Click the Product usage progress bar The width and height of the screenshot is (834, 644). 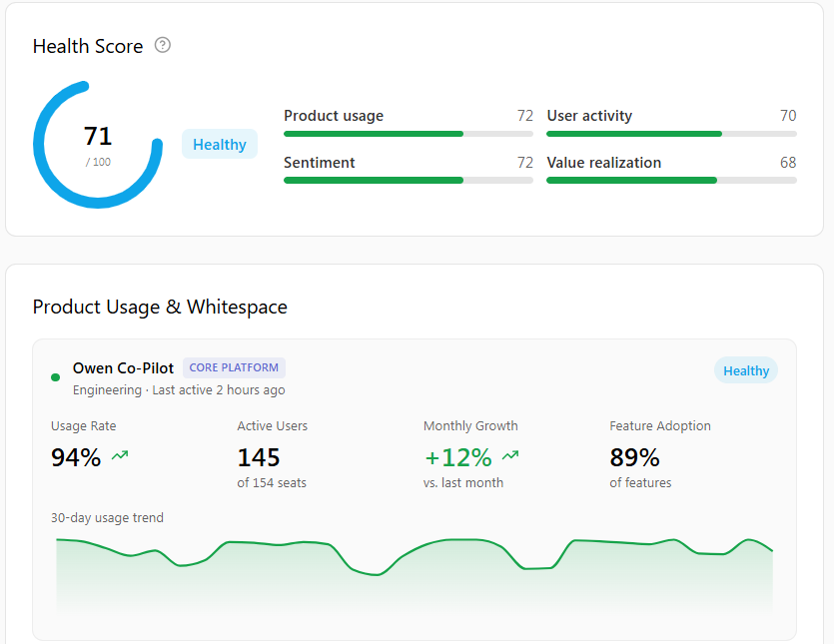click(x=408, y=133)
